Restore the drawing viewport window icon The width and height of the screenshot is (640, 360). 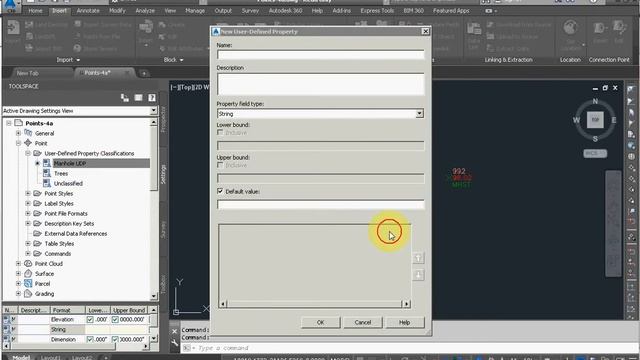point(605,88)
